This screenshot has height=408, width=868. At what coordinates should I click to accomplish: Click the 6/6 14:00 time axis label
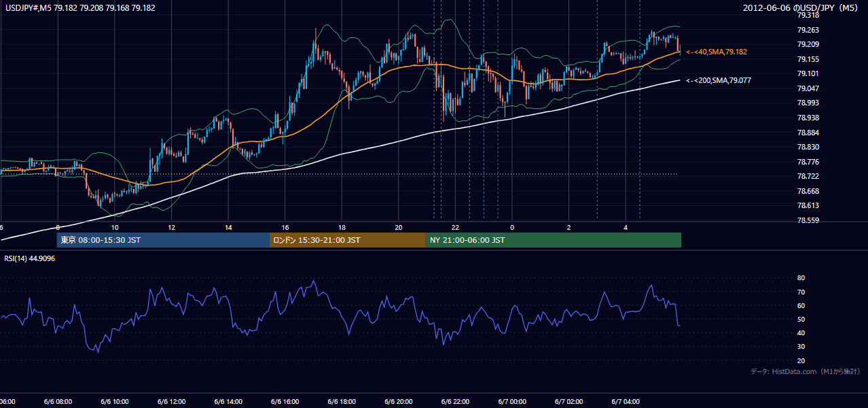pyautogui.click(x=228, y=402)
